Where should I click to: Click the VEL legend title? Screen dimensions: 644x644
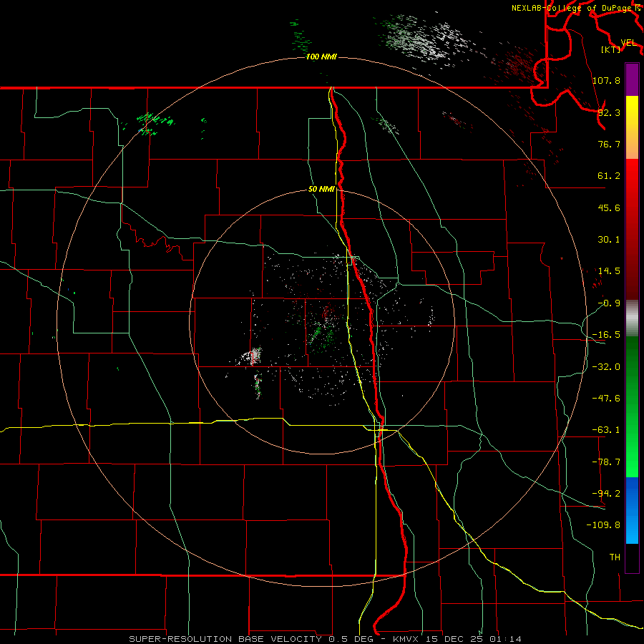click(x=628, y=43)
